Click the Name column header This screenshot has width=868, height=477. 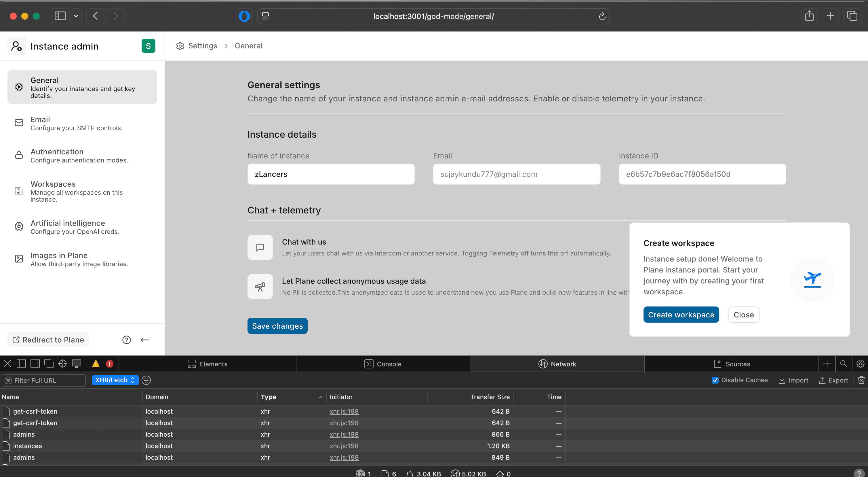click(x=71, y=397)
